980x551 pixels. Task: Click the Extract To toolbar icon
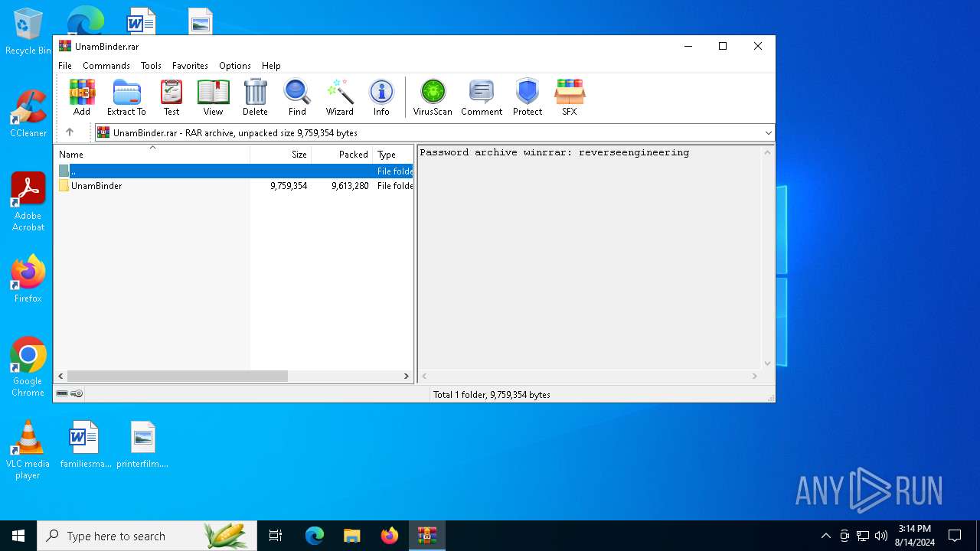coord(126,97)
